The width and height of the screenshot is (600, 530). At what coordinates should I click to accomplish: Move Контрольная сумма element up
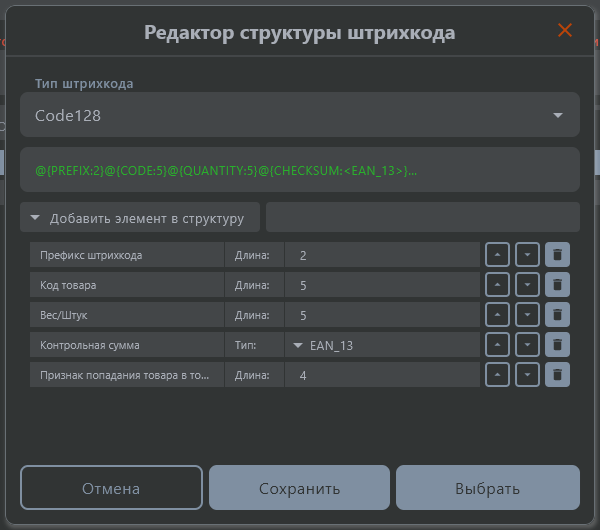pyautogui.click(x=498, y=345)
